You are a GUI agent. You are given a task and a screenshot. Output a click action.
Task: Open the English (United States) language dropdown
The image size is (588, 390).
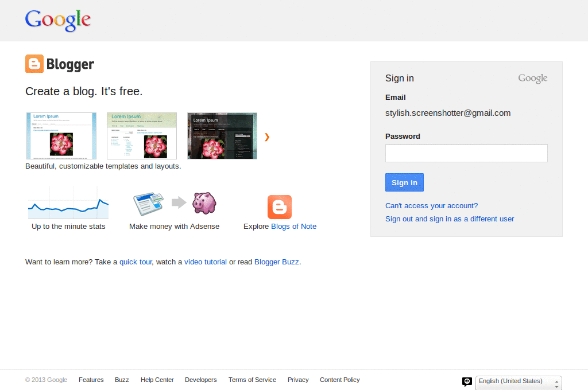point(519,383)
